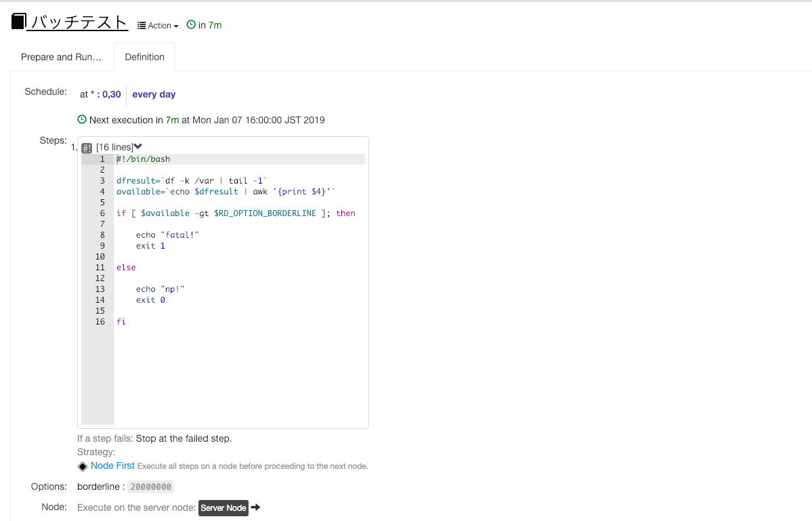Viewport: 812px width, 521px height.
Task: Open the バッチテスト job title link
Action: pos(79,22)
